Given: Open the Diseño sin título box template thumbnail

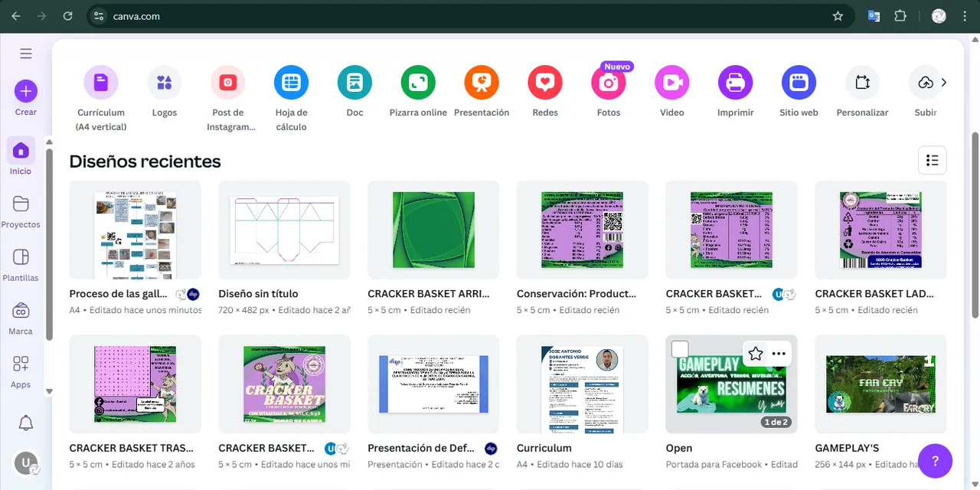Looking at the screenshot, I should point(285,230).
